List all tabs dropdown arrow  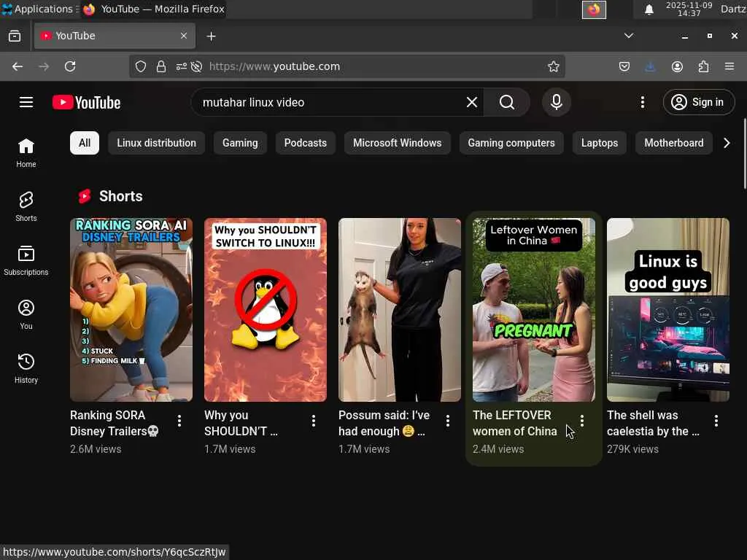629,36
